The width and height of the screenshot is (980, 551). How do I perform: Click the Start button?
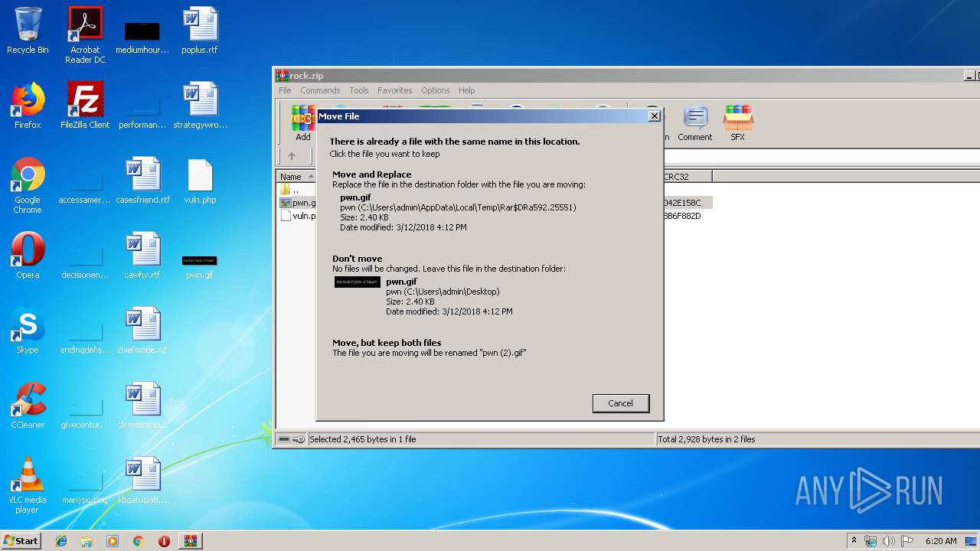coord(21,541)
